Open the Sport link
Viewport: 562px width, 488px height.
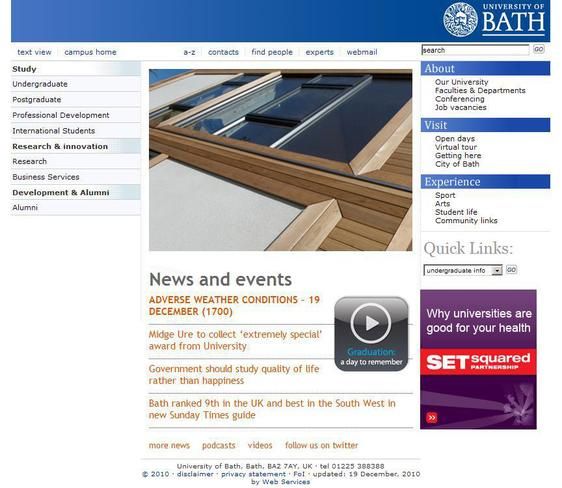point(445,195)
